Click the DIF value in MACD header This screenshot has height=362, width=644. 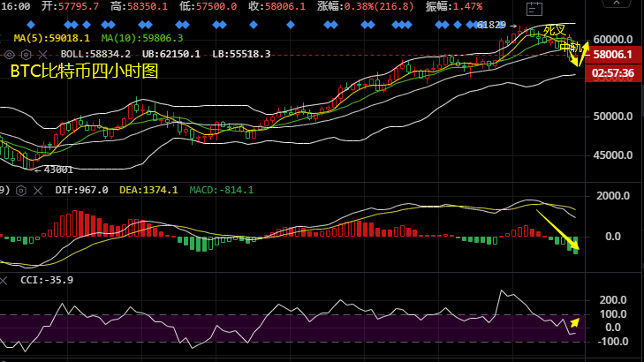point(81,190)
